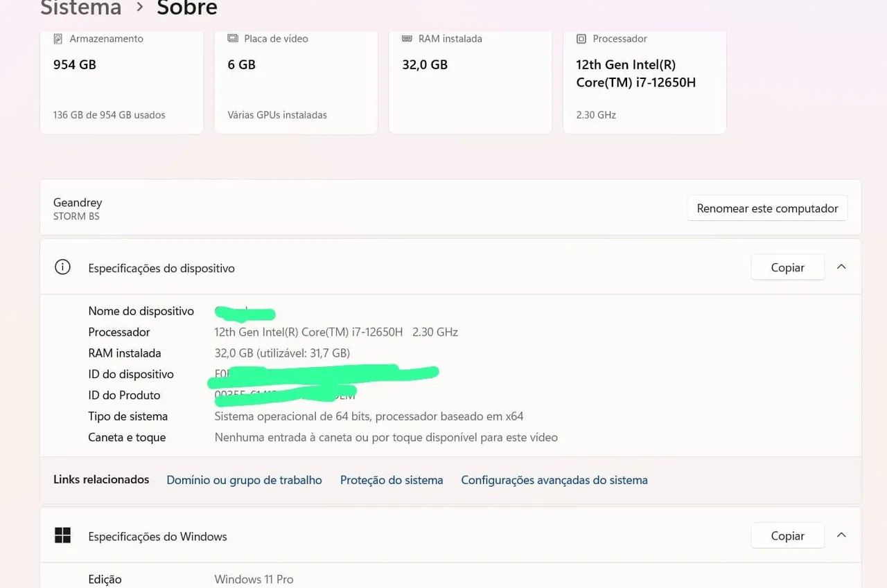
Task: Copy the device specifications
Action: coord(788,267)
